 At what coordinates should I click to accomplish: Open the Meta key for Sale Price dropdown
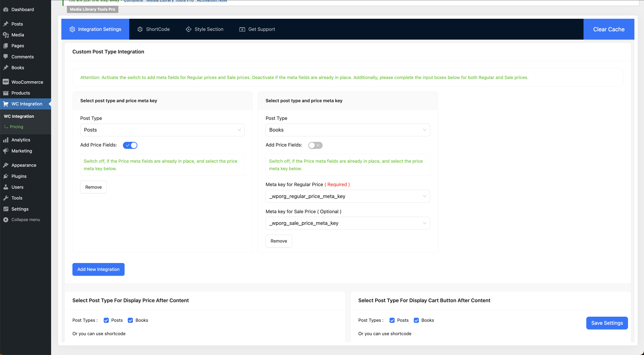pos(348,223)
